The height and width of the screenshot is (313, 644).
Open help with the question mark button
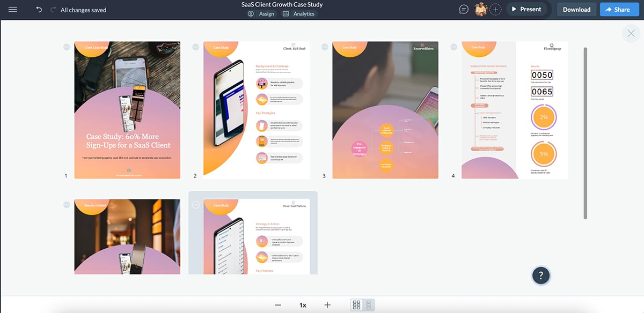point(540,275)
